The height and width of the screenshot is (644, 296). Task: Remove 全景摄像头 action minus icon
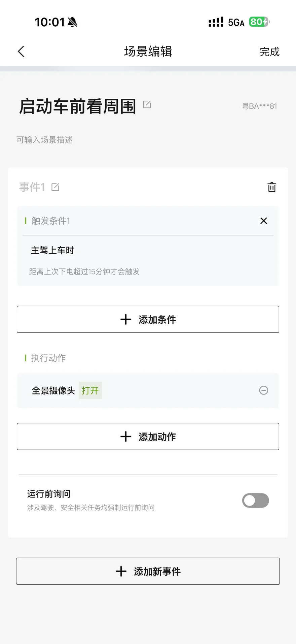coord(264,390)
